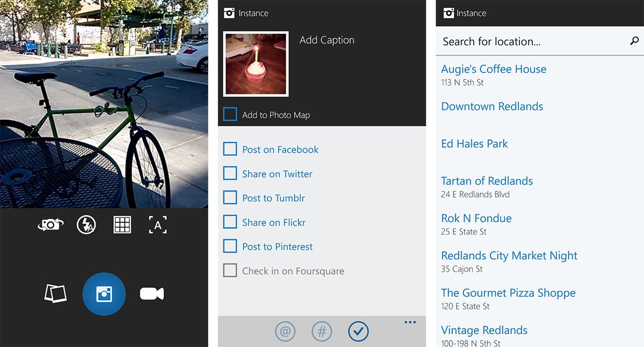
Task: Tap the switch camera icon
Action: click(50, 225)
